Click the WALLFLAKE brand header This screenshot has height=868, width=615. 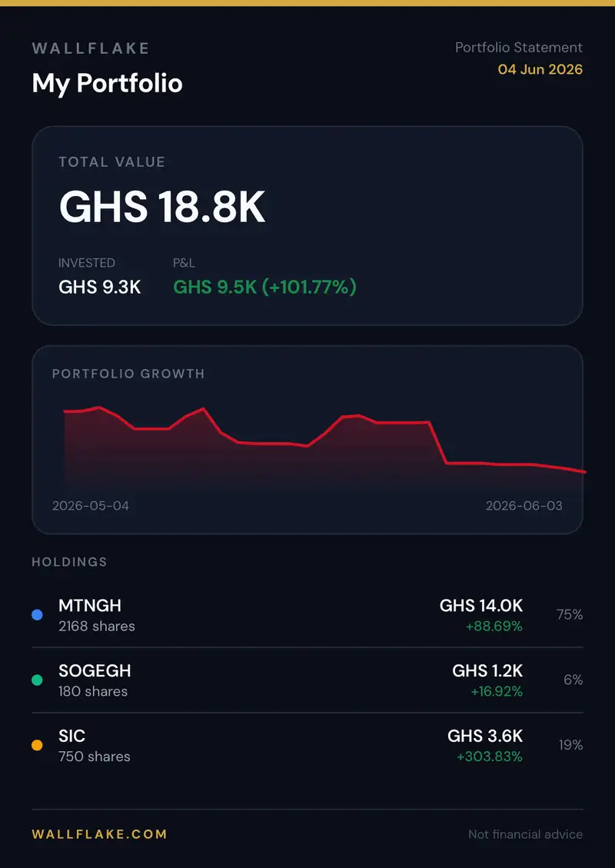point(91,48)
